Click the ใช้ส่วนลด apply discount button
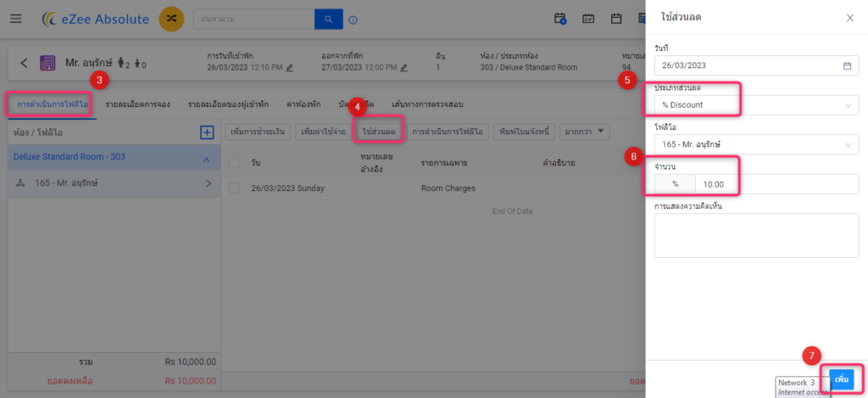 pyautogui.click(x=379, y=132)
